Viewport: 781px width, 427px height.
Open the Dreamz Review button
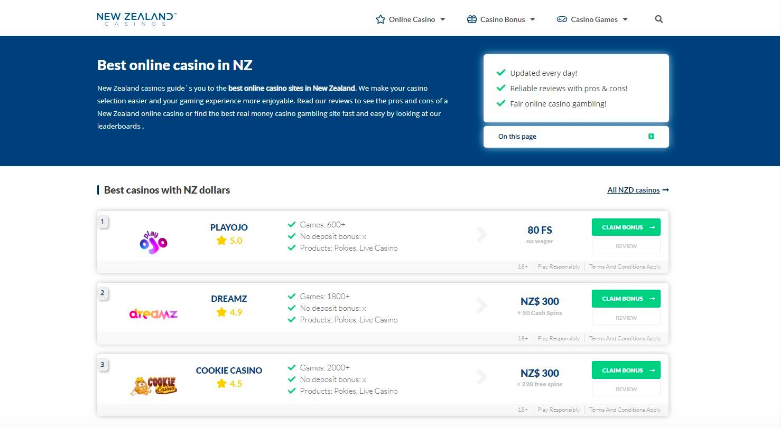click(626, 317)
